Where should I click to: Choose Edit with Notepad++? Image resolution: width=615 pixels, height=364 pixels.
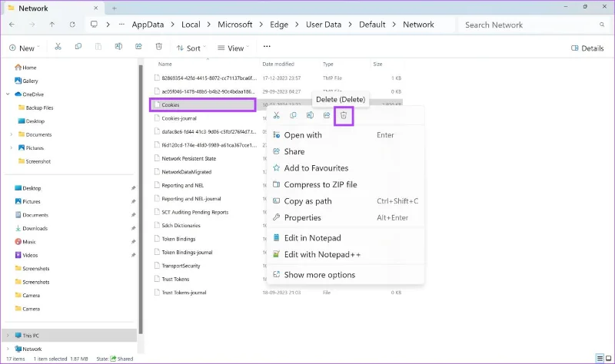(345, 254)
